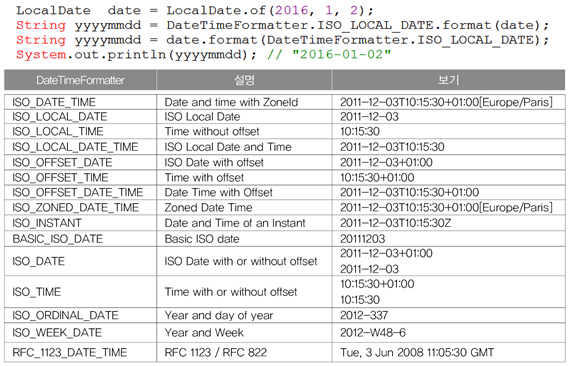Click description 'Time without offset'
The height and width of the screenshot is (366, 573).
(x=212, y=131)
